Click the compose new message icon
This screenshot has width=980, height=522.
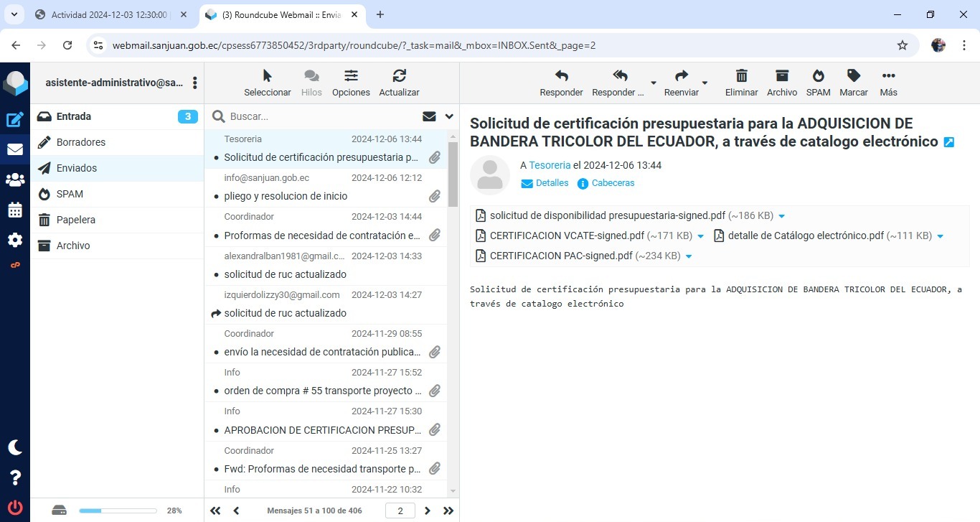(x=14, y=120)
